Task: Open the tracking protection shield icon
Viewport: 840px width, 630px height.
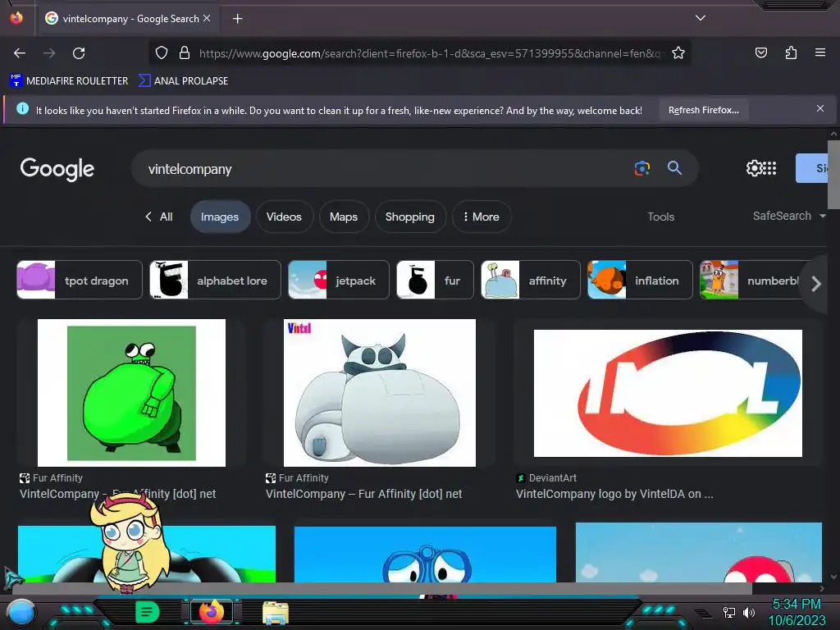Action: pyautogui.click(x=162, y=53)
